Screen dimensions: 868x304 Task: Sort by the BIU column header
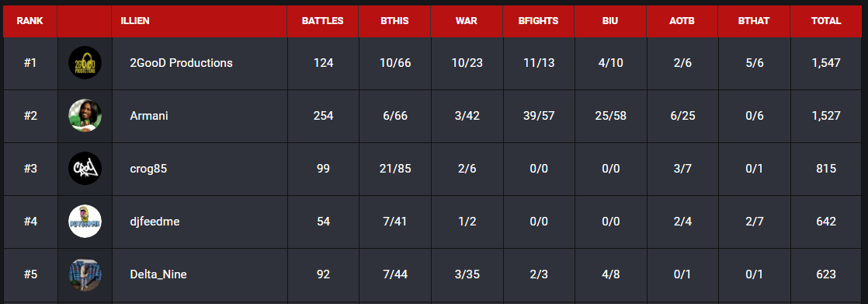(x=610, y=21)
